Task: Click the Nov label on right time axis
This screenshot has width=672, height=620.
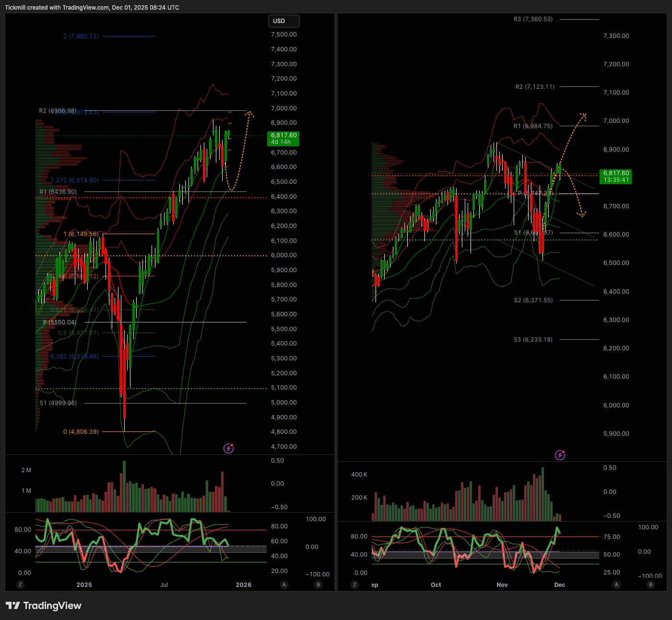Action: coord(502,584)
